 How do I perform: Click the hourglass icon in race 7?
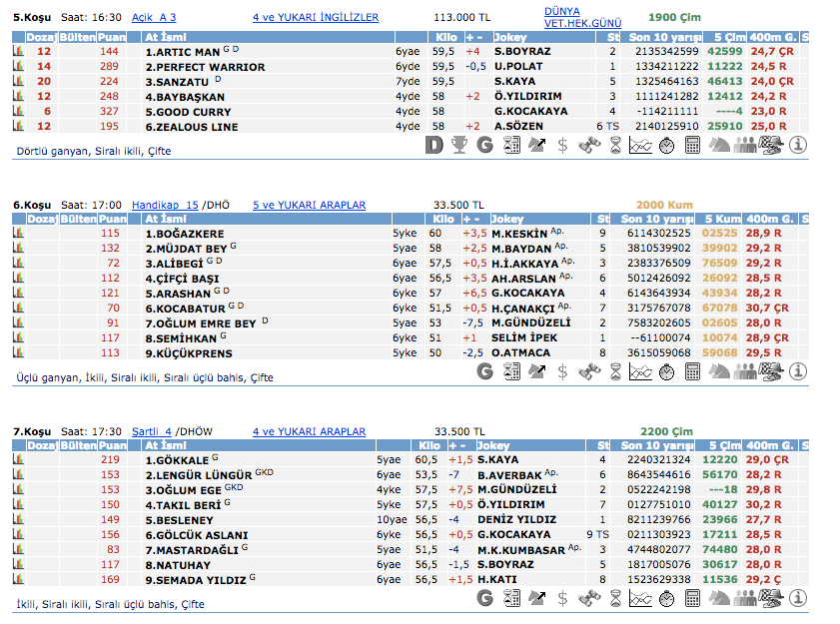pyautogui.click(x=615, y=598)
